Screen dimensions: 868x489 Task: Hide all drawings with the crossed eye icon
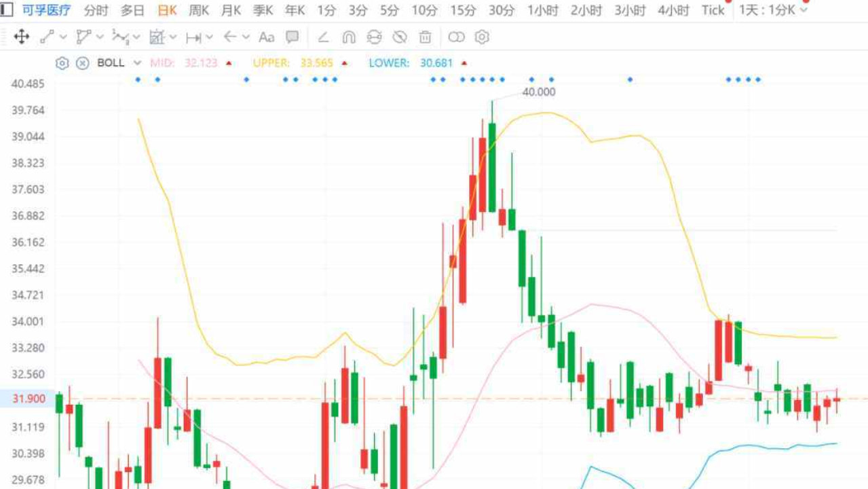pos(400,37)
